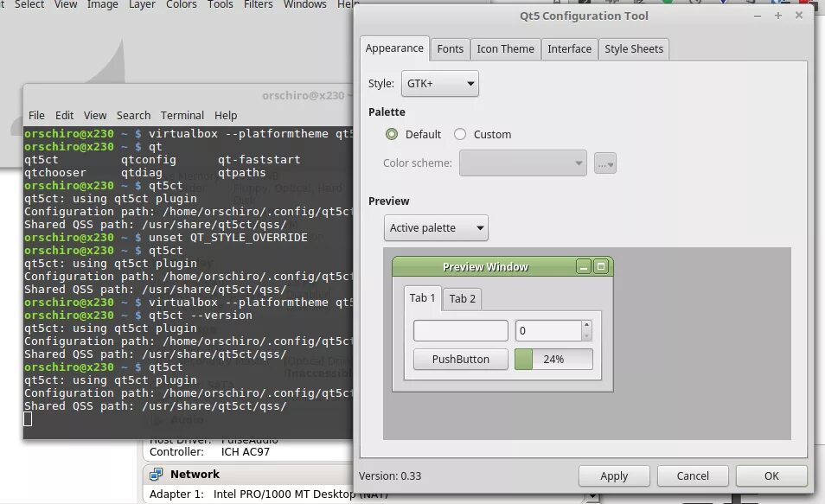Click the Network heading in VirtualBox

coord(195,474)
